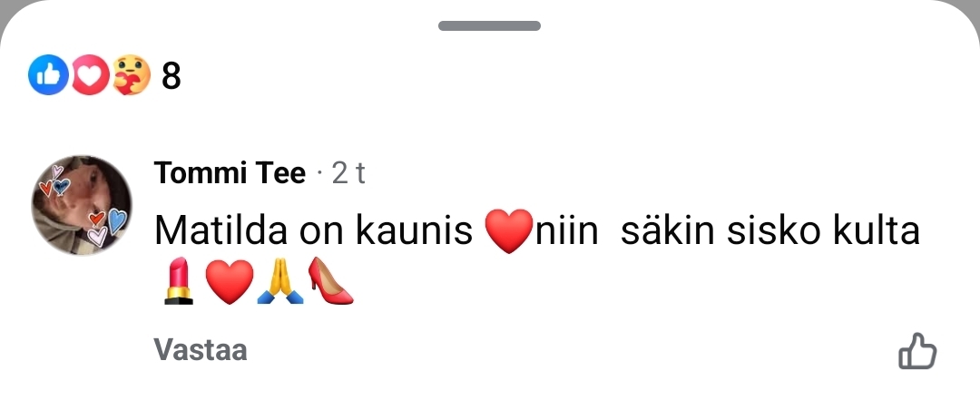Click the word Matilda in the comment
Image resolution: width=980 pixels, height=400 pixels.
click(x=220, y=230)
